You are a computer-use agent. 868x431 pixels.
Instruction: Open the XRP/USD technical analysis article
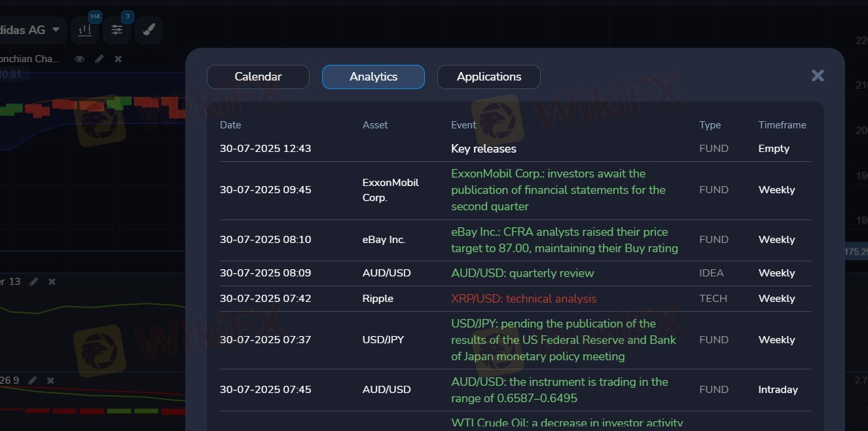524,299
